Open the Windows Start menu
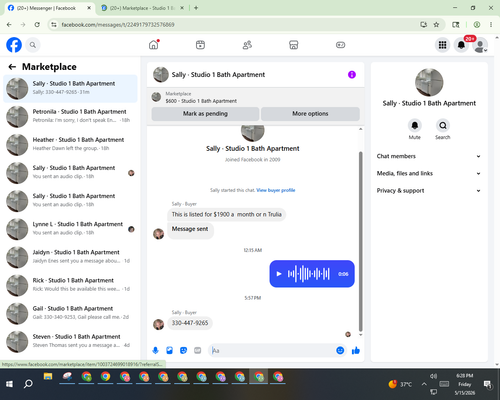This screenshot has width=500, height=400. coord(9,384)
